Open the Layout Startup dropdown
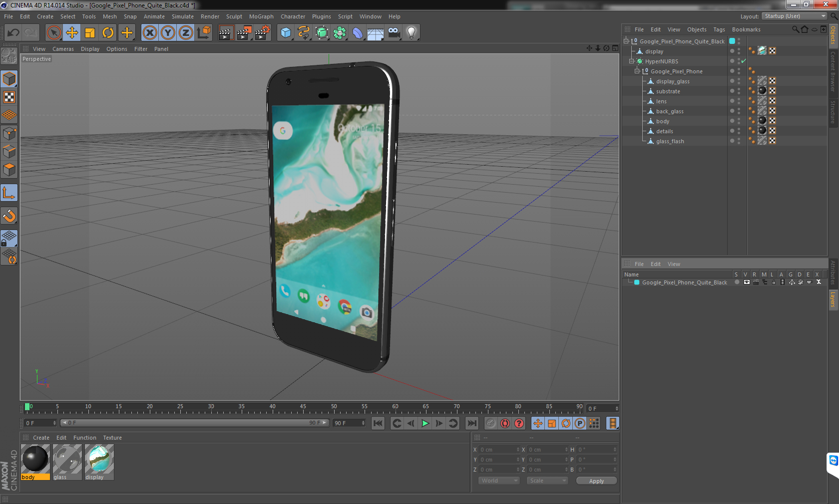Image resolution: width=839 pixels, height=504 pixels. 795,16
